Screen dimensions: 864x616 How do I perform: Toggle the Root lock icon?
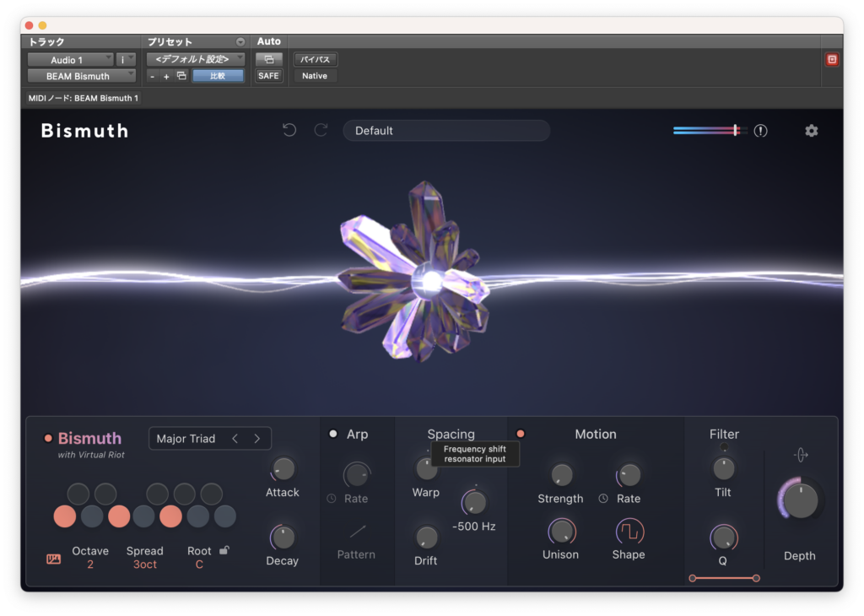224,550
